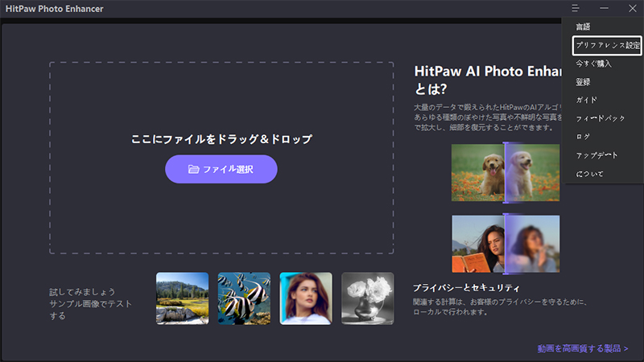This screenshot has height=362, width=644.
Task: Open the hamburger menu icon in title bar
Action: (576, 8)
